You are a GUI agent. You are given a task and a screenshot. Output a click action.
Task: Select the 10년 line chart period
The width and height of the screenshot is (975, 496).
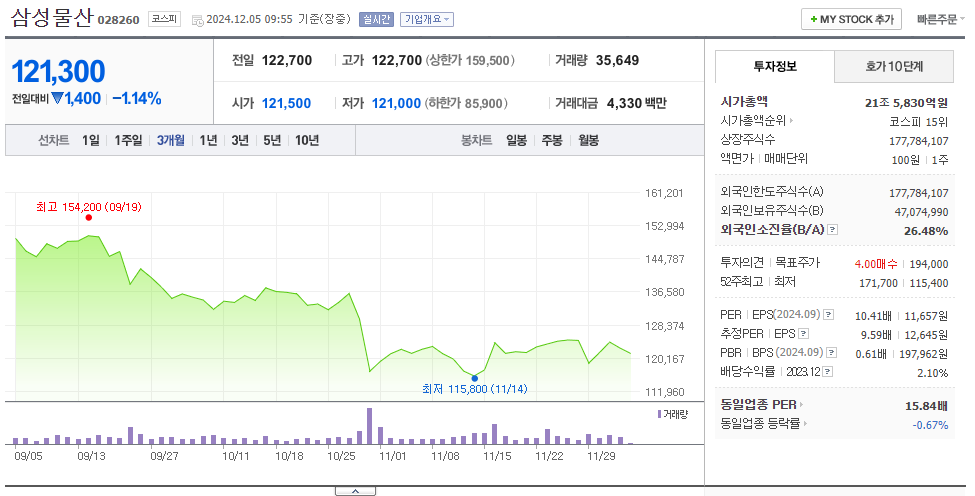pyautogui.click(x=307, y=140)
